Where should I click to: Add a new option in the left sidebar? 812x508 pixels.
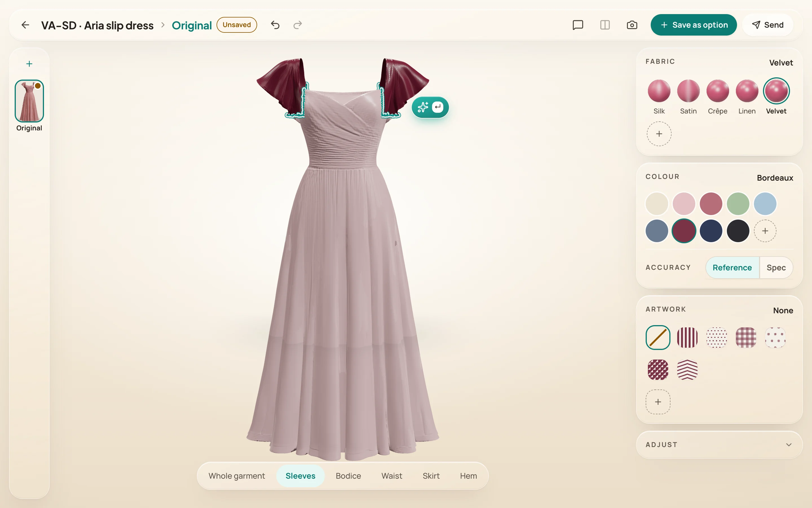(29, 64)
